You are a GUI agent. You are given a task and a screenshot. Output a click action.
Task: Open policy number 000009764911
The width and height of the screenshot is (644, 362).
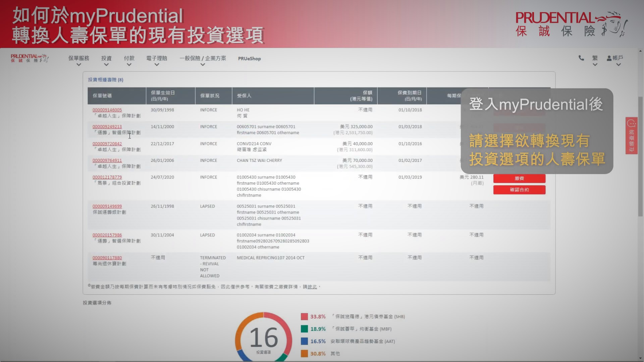tap(107, 161)
